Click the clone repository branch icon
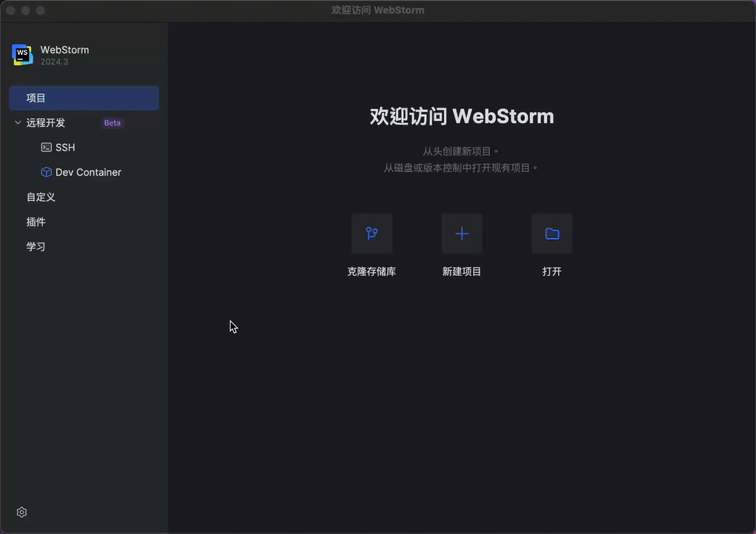The height and width of the screenshot is (534, 756). 372,234
